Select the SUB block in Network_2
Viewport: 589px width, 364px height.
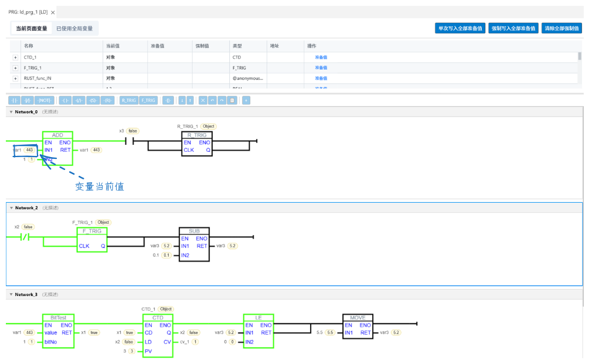194,244
